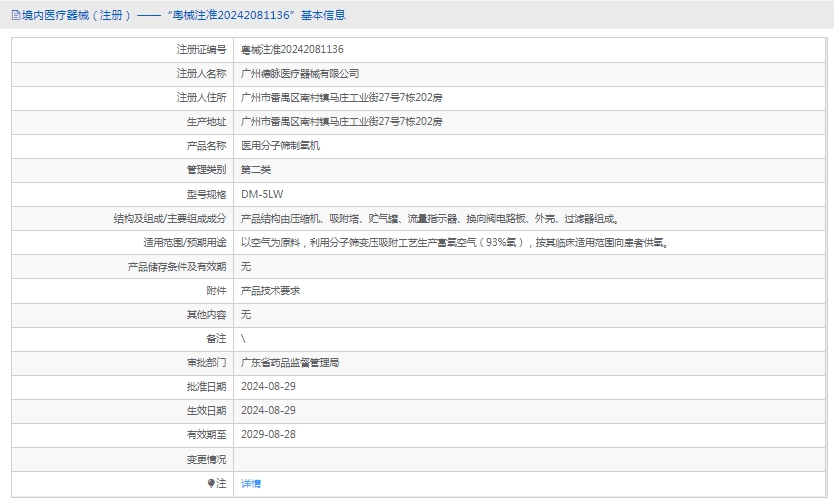Open the 详情 link in the bottom row
Screen dimensions: 834x499
[251, 483]
